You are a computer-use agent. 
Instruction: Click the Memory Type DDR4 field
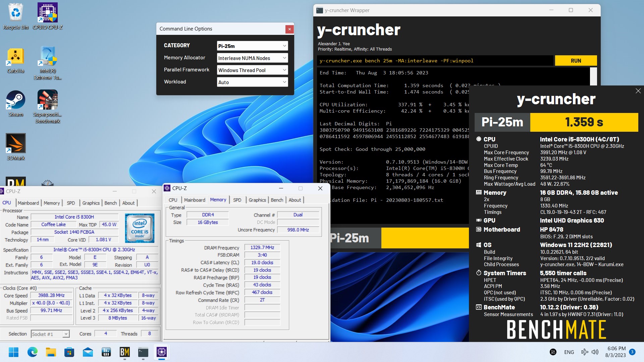[x=208, y=215]
